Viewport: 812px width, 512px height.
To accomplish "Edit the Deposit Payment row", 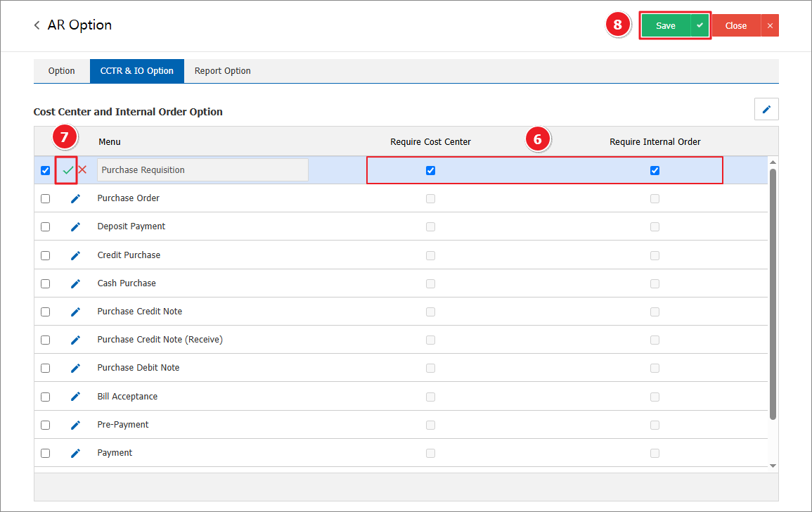I will coord(75,226).
